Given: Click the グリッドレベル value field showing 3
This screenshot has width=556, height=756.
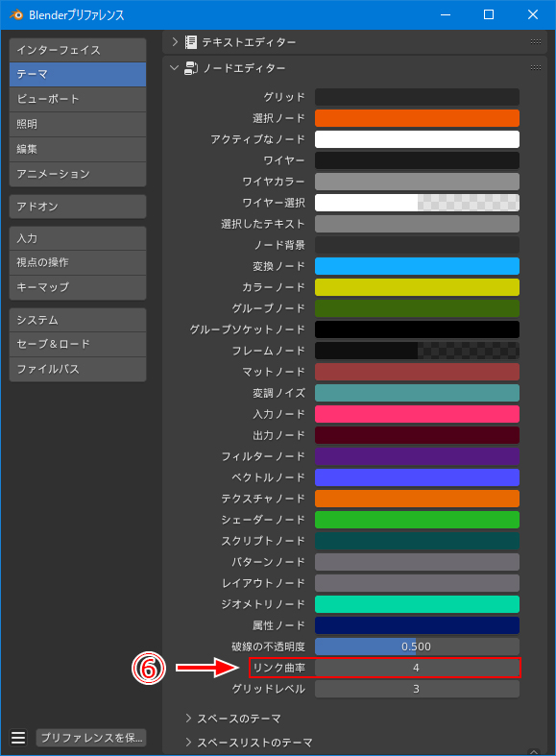Looking at the screenshot, I should pos(418,689).
